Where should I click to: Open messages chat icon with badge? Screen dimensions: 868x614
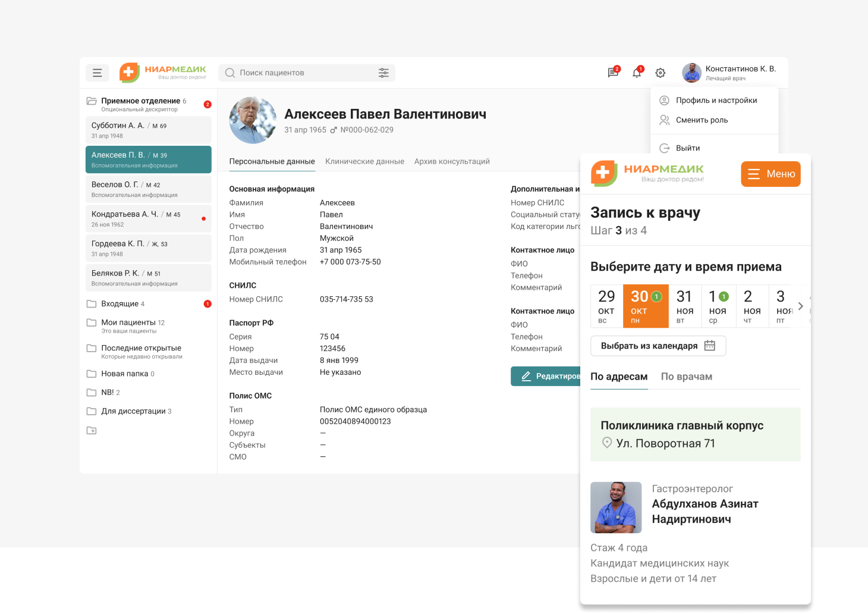pos(613,73)
